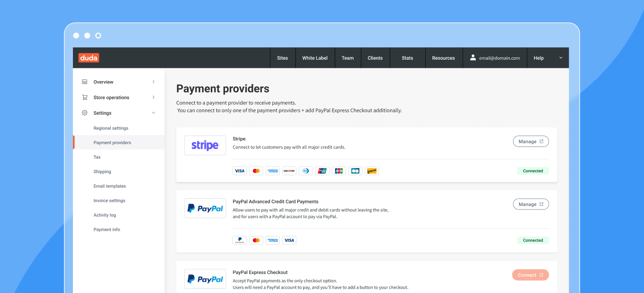Screen dimensions: 644x293
Task: Go to Regional settings
Action: pos(111,128)
